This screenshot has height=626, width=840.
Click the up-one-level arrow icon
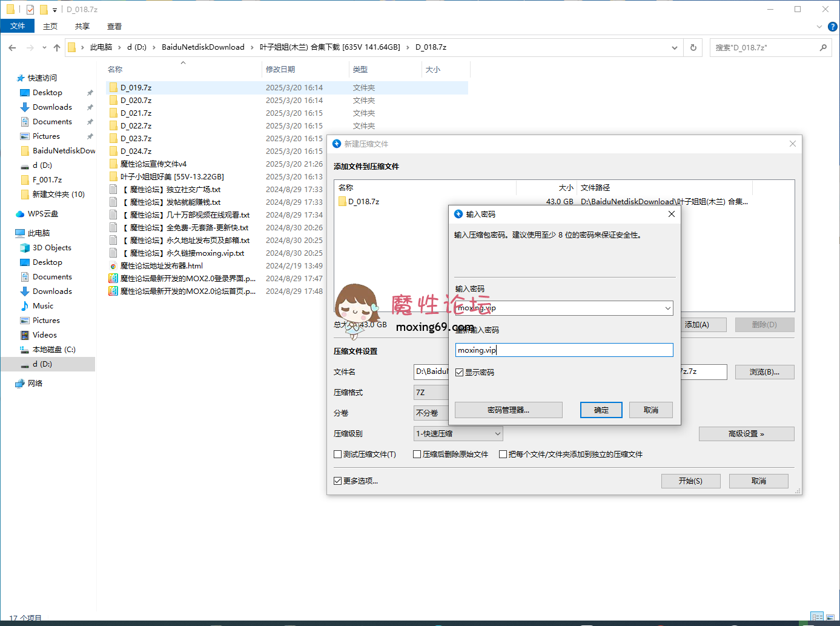click(57, 47)
